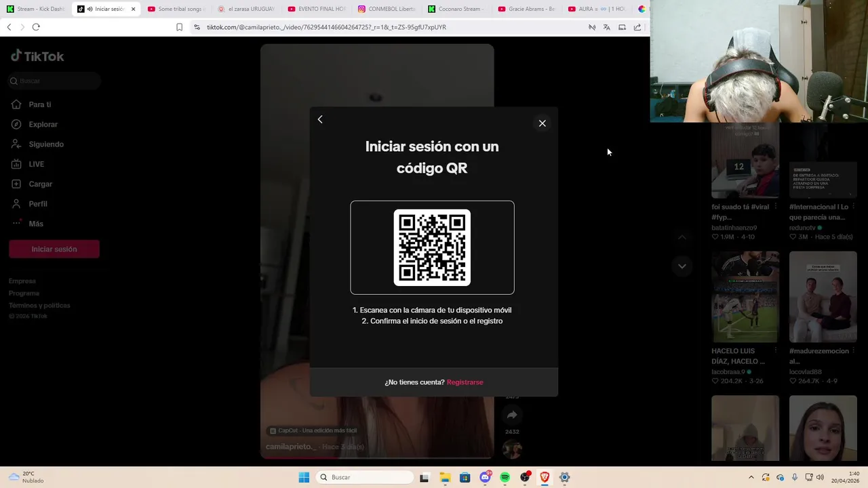Open the weather widget 20°C Nublado
This screenshot has width=868, height=488.
point(26,477)
